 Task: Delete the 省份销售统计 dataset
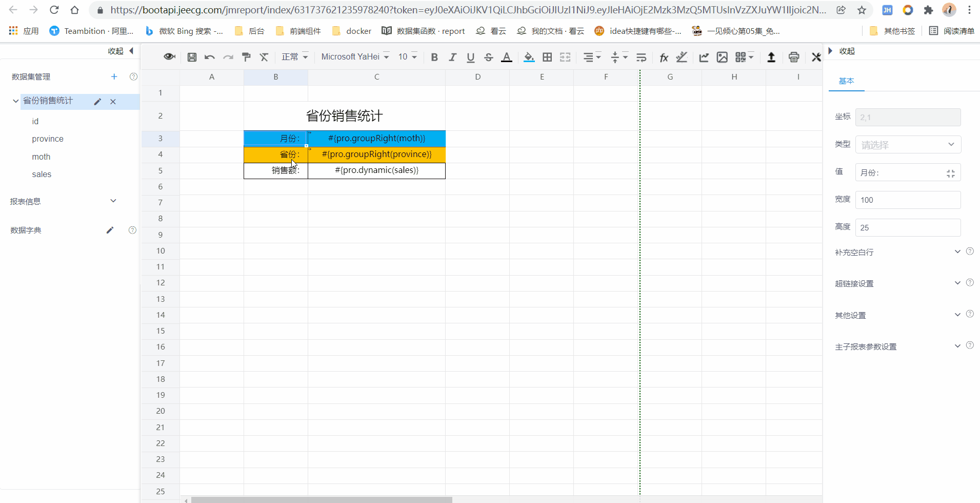(113, 102)
